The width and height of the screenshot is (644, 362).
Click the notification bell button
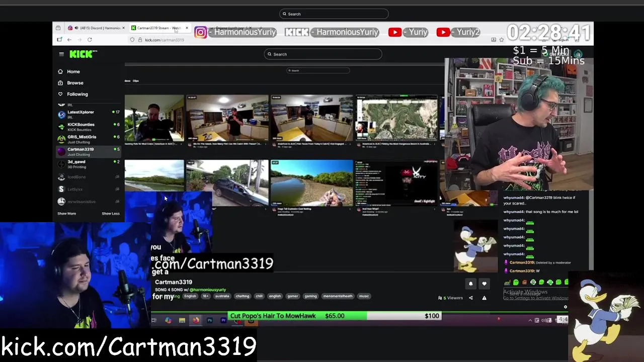[471, 284]
